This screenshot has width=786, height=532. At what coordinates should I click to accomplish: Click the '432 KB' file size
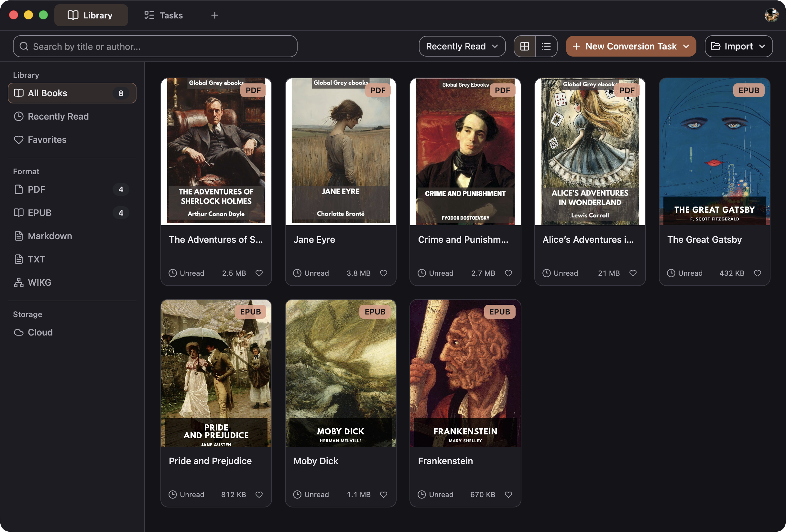[x=732, y=273]
